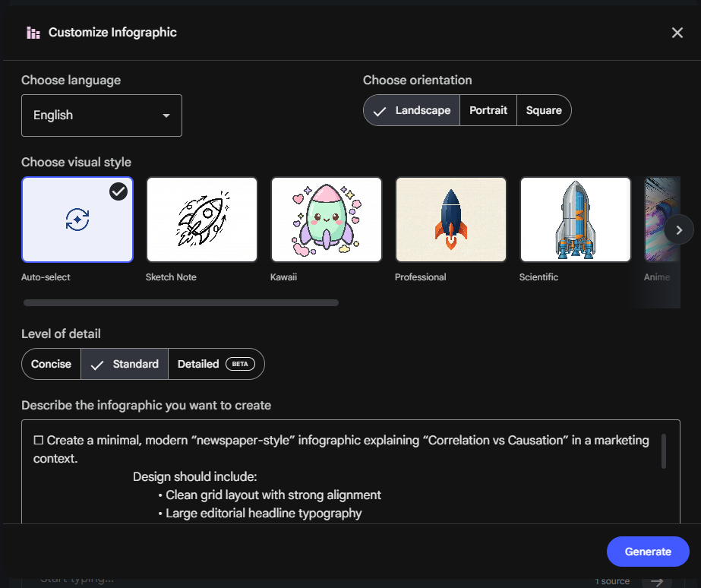Click the visual style horizontal scrollbar
This screenshot has height=588, width=701.
[x=181, y=302]
